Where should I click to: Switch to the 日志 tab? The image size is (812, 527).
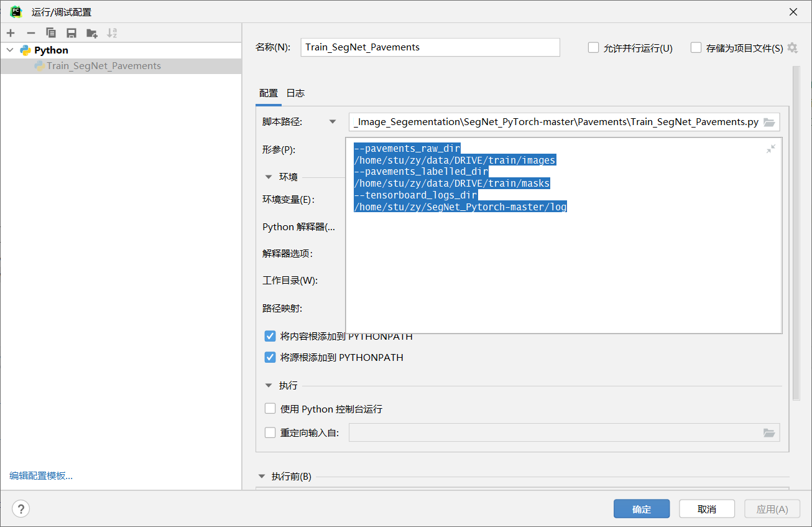point(295,93)
